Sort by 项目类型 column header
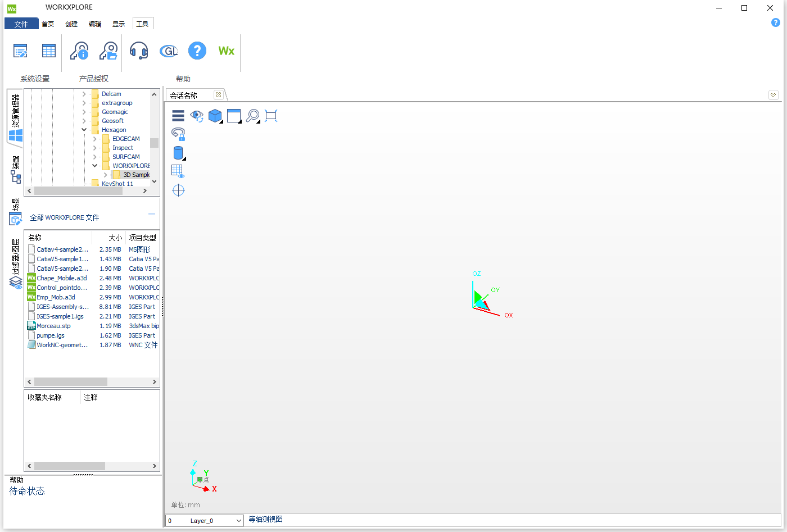787x532 pixels. [x=143, y=238]
